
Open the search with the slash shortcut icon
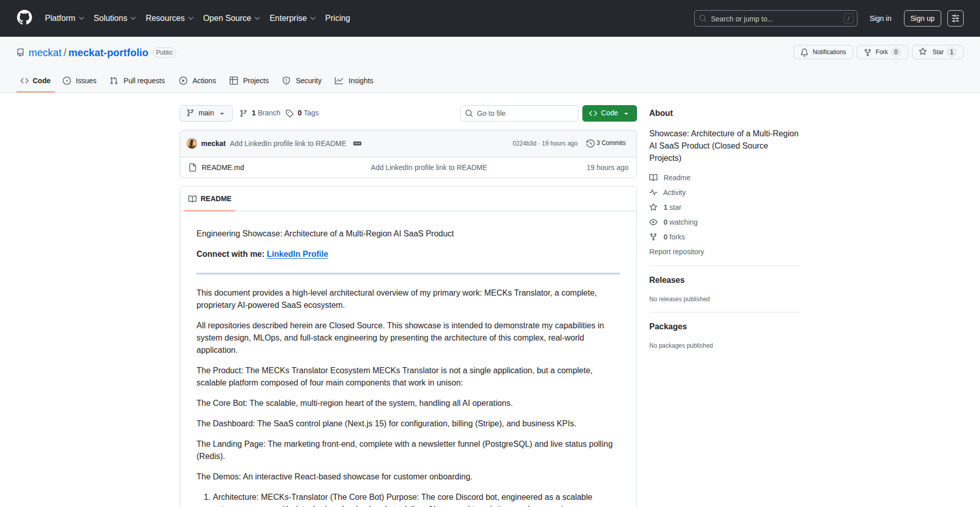[x=849, y=18]
